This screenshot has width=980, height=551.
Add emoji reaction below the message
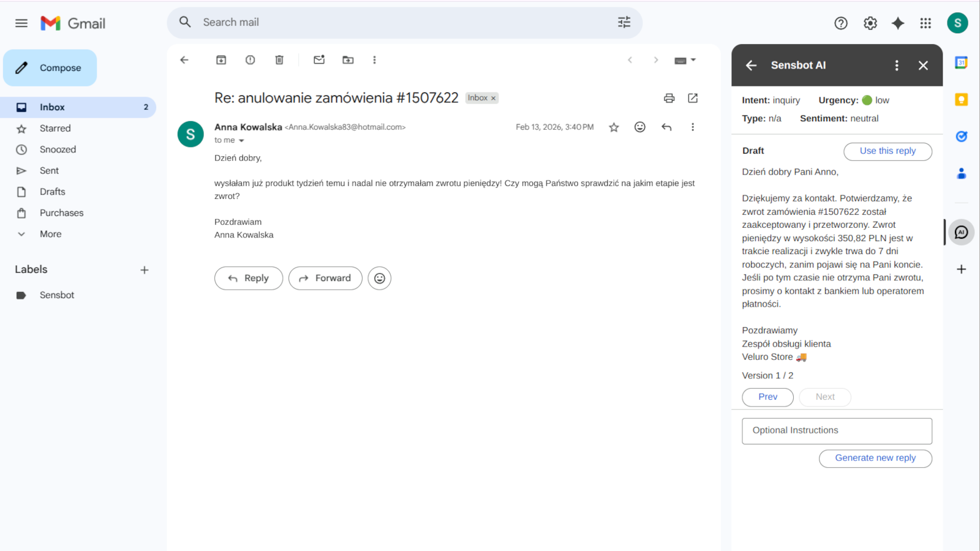(380, 279)
